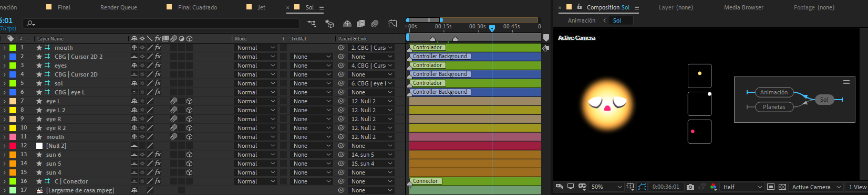
Task: Click the viewer timecode 0:00:36:01
Action: click(x=666, y=187)
